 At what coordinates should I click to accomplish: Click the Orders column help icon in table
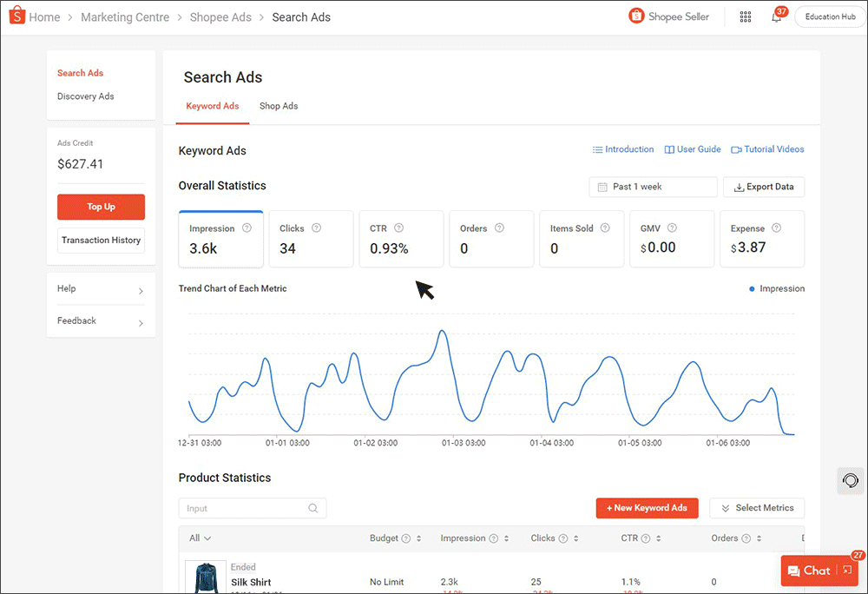[746, 538]
